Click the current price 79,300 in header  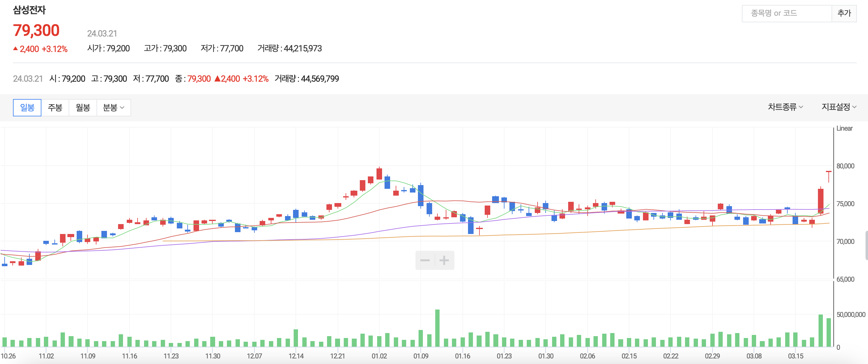pos(36,30)
